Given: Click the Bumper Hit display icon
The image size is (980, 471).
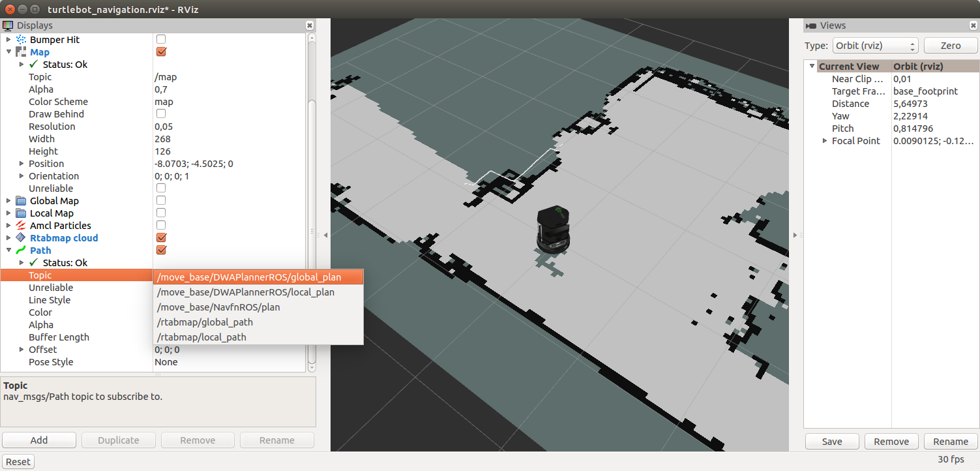Looking at the screenshot, I should (x=21, y=40).
